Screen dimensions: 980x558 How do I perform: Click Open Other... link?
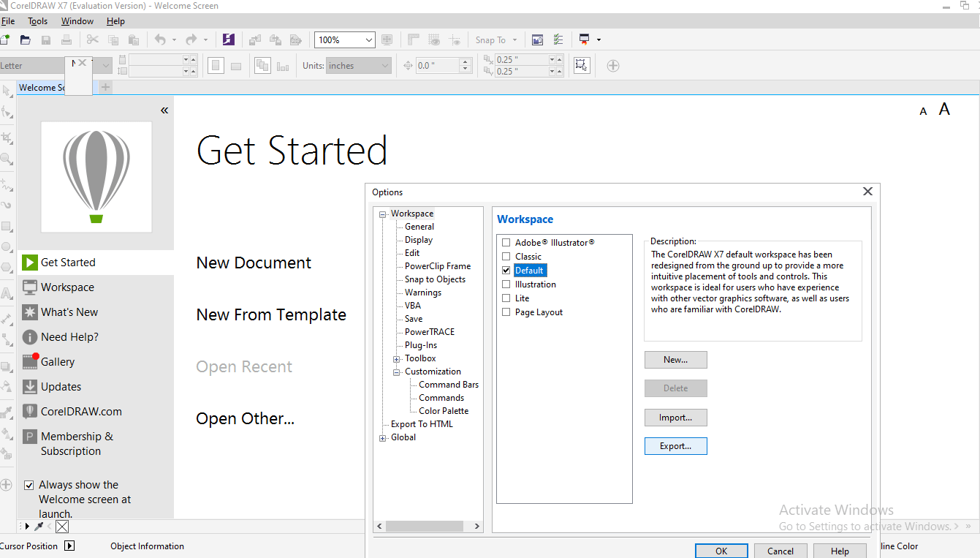point(246,419)
